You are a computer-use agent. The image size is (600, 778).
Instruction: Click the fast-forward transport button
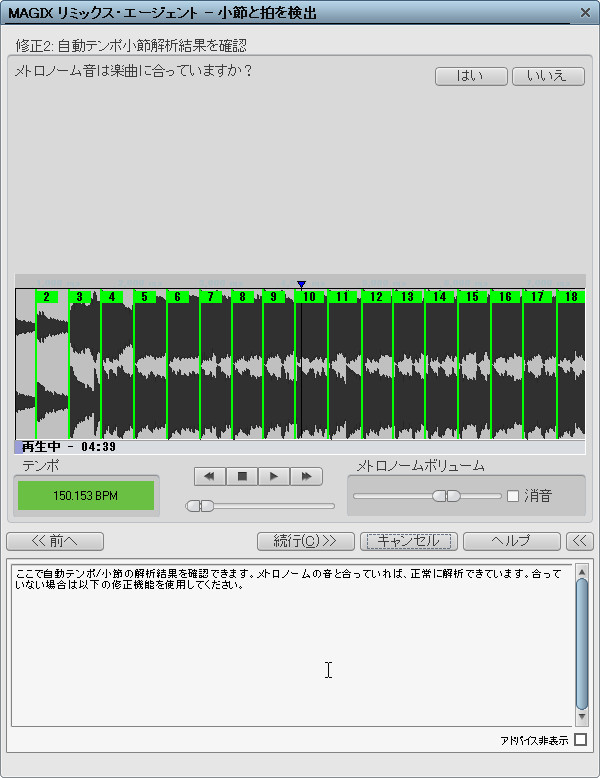pos(306,476)
